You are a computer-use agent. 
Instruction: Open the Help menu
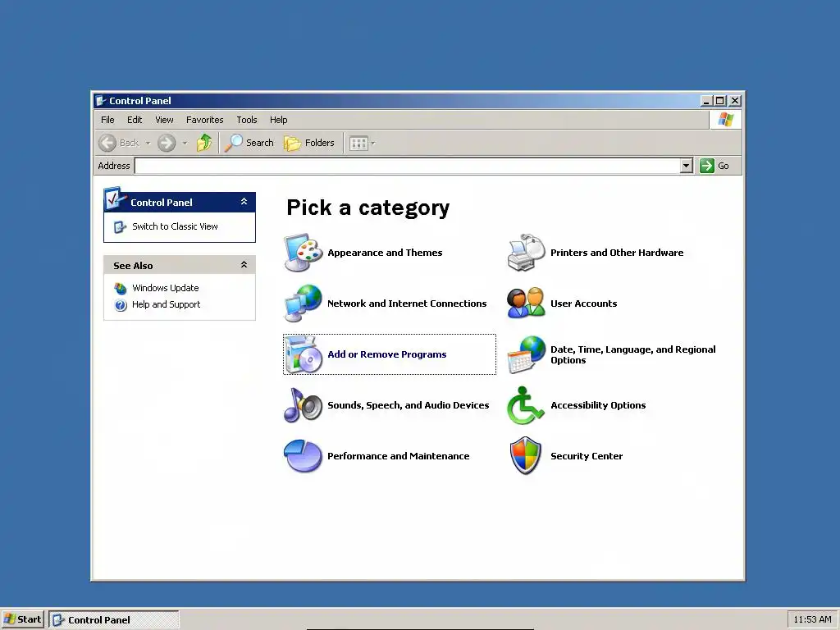pos(279,120)
